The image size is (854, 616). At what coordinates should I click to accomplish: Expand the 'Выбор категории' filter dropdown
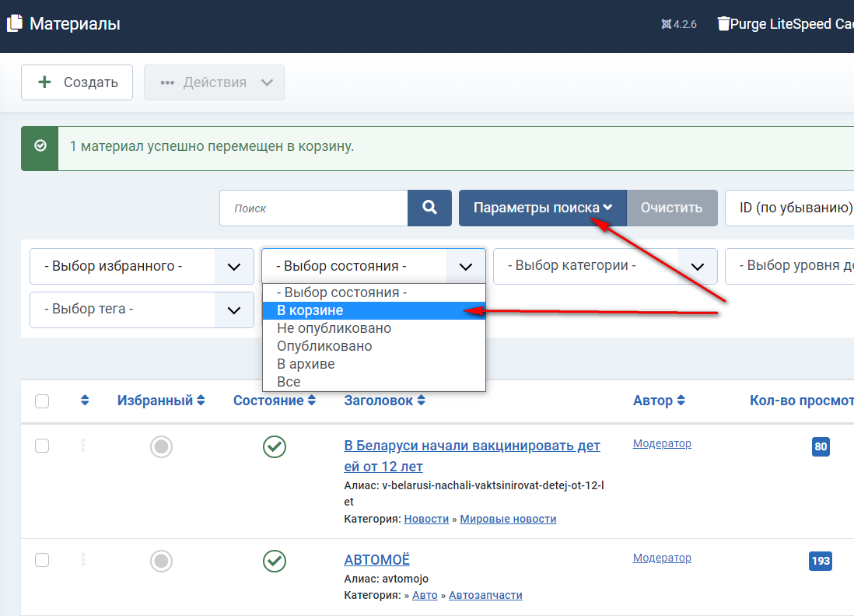[604, 266]
